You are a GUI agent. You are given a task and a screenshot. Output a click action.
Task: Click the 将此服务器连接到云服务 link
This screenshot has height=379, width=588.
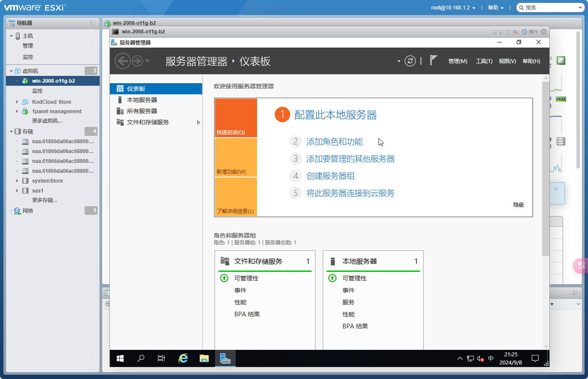(x=350, y=193)
